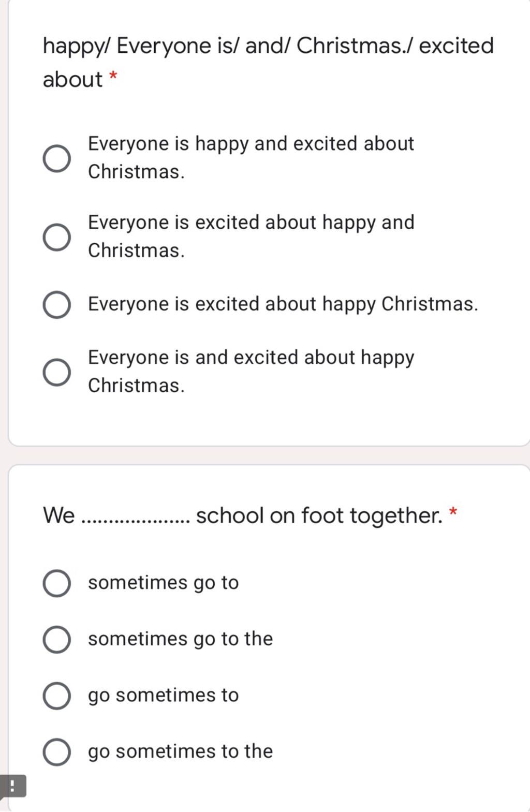
Task: Choose radio for "Everyone is excited about happy Christmas."
Action: pyautogui.click(x=57, y=305)
